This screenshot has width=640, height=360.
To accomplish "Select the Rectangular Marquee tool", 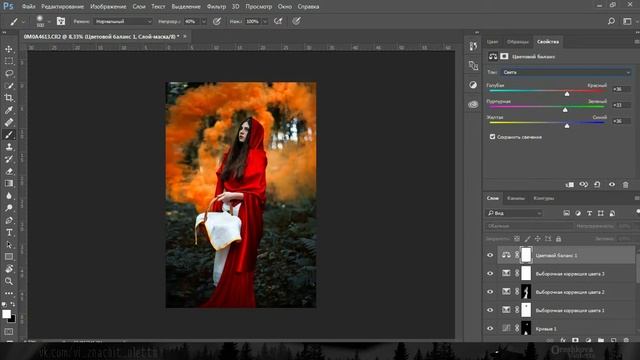I will coord(9,61).
